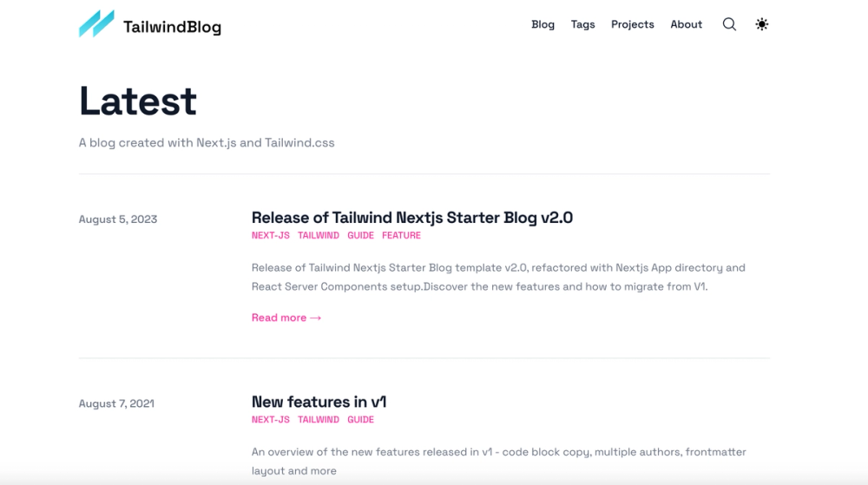Open the Projects nav link
The height and width of the screenshot is (485, 868).
[632, 24]
